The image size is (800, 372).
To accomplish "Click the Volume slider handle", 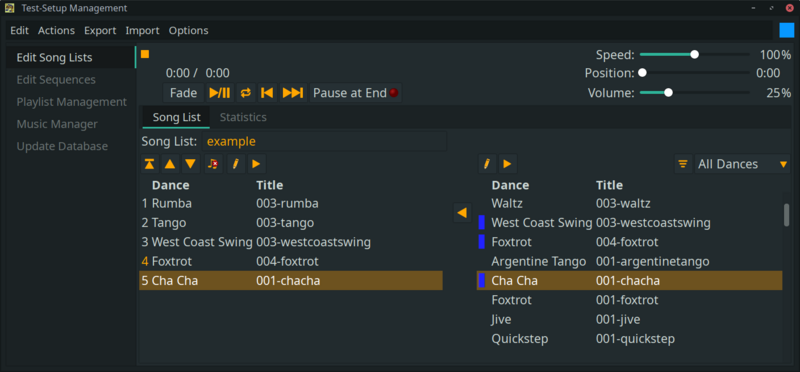I will 668,92.
